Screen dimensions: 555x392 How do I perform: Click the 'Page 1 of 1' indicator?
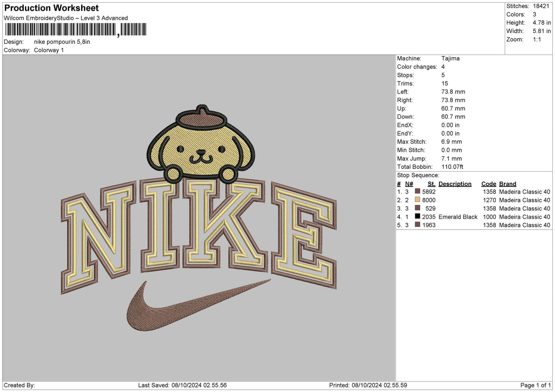[536, 385]
